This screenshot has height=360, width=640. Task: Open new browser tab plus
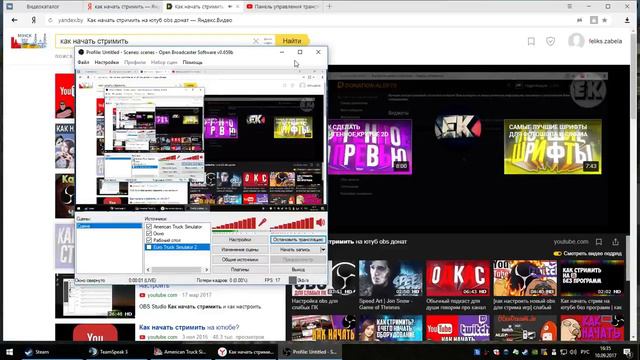(x=329, y=7)
